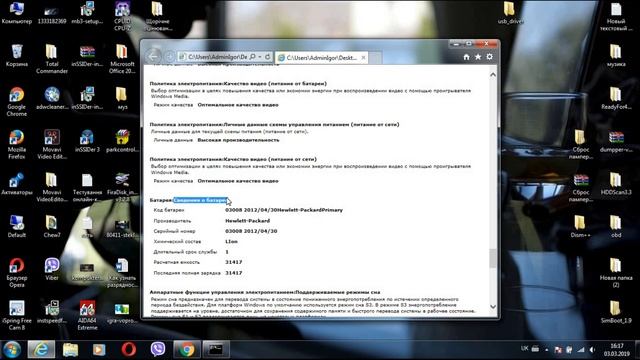This screenshot has height=360, width=640.
Task: Click the scrollbar up arrow
Action: click(493, 75)
